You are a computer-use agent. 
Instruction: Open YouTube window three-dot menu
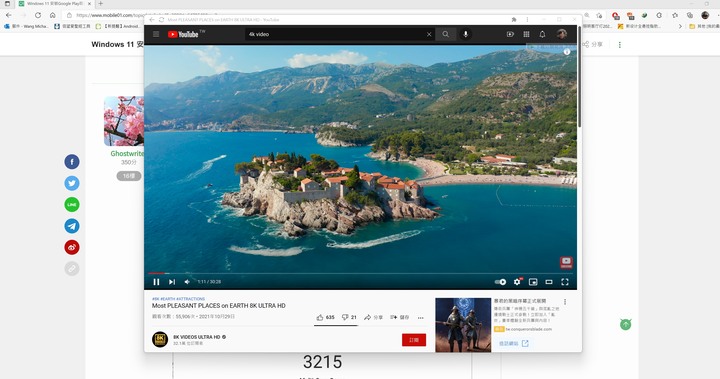527,20
